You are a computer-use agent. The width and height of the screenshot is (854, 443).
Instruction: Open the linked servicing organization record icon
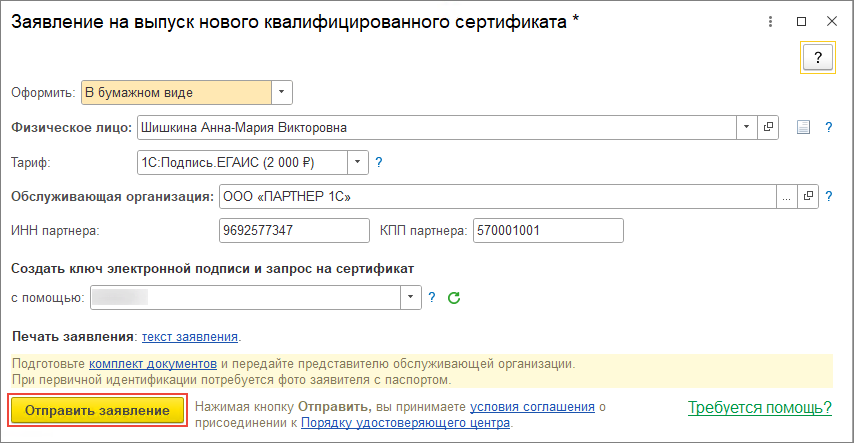pos(808,195)
